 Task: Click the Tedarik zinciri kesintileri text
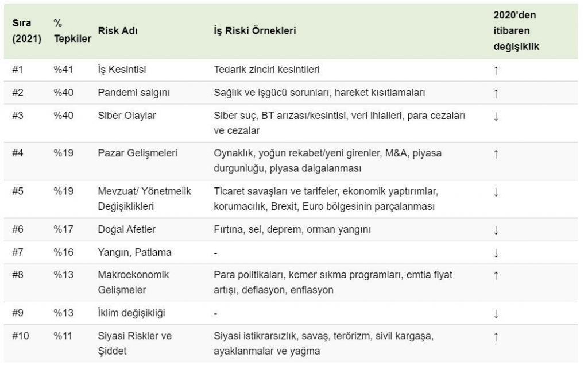point(266,70)
